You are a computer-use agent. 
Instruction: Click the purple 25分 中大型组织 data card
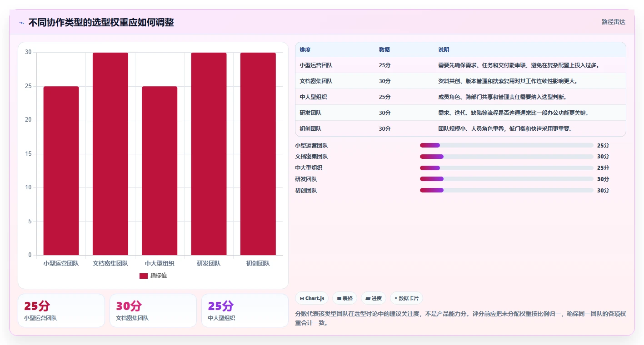(245, 310)
